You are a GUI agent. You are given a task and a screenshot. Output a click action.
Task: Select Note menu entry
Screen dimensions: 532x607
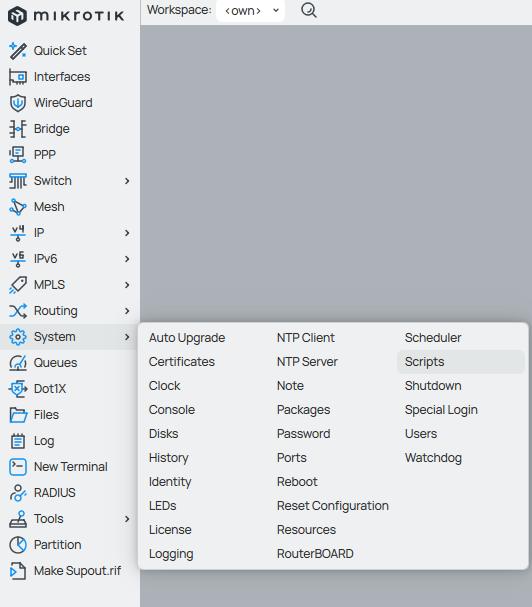[290, 386]
